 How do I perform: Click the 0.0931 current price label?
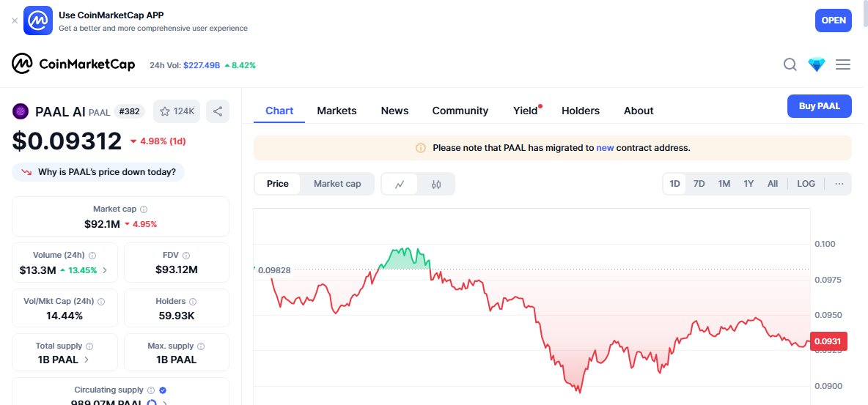click(828, 341)
